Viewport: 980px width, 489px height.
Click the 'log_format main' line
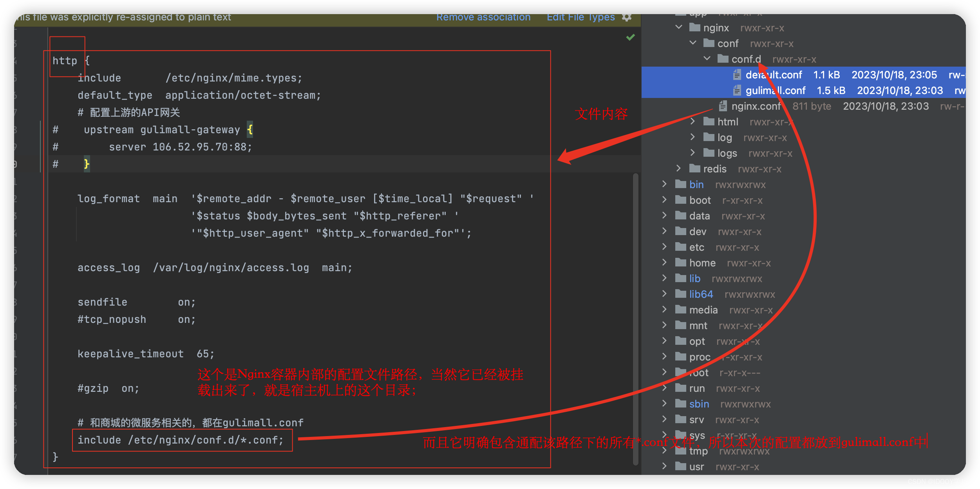click(306, 199)
